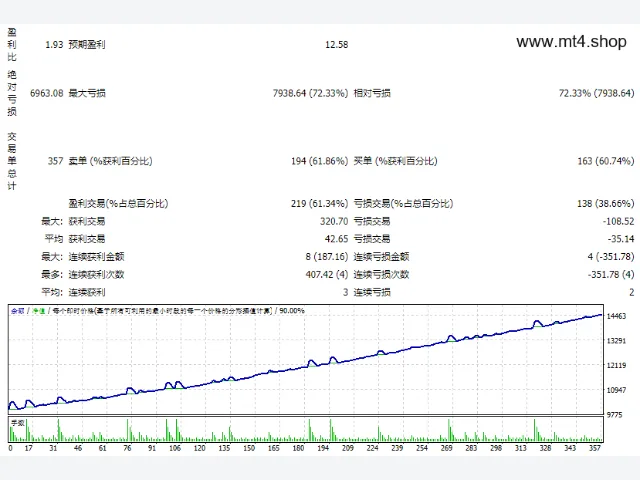
Task: Select profit trades value 219 (61.34%)
Action: coord(319,203)
